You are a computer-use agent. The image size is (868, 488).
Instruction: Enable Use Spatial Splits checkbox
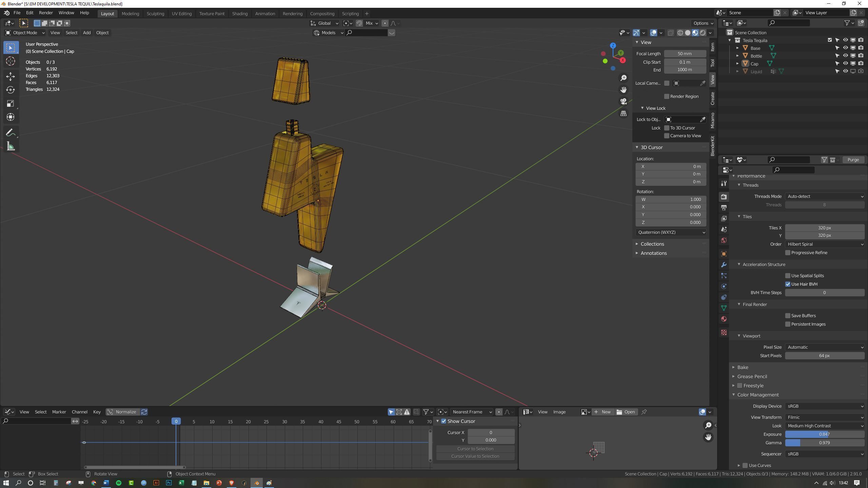pos(788,276)
